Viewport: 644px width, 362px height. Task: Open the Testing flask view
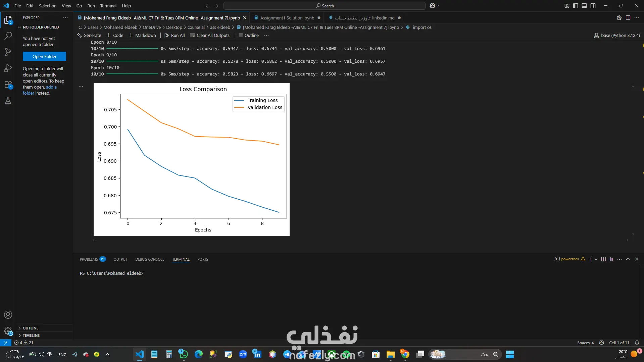point(8,100)
